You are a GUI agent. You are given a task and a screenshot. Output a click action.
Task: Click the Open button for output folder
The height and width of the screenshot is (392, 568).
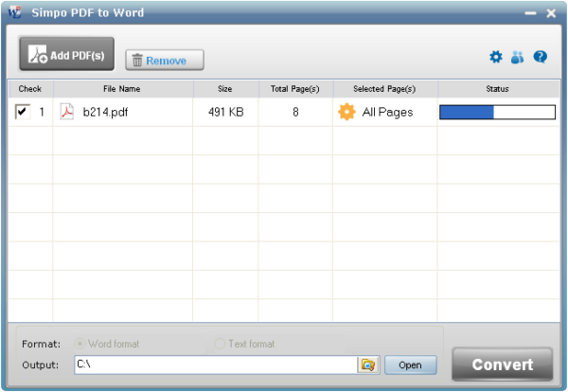tap(411, 365)
